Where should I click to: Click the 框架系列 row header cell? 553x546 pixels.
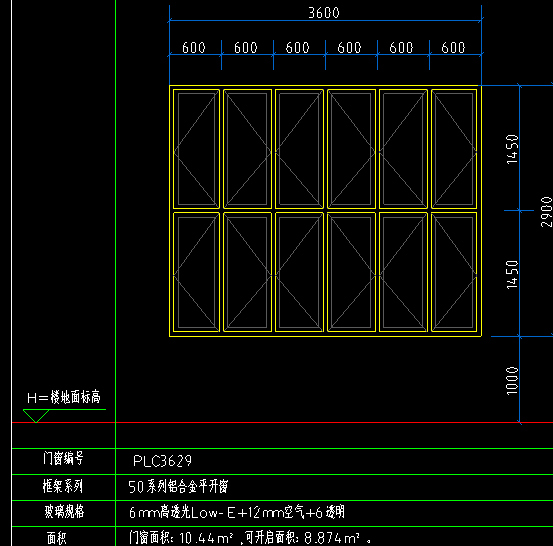pyautogui.click(x=63, y=486)
